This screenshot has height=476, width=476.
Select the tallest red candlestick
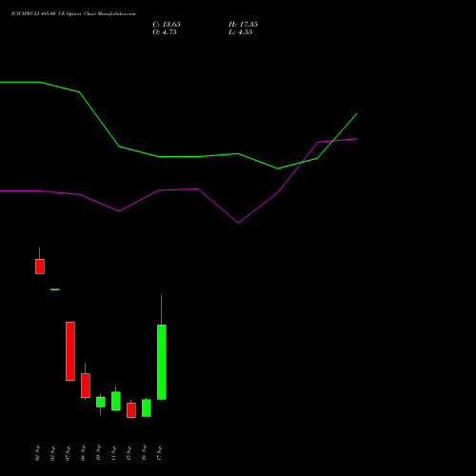(x=70, y=351)
